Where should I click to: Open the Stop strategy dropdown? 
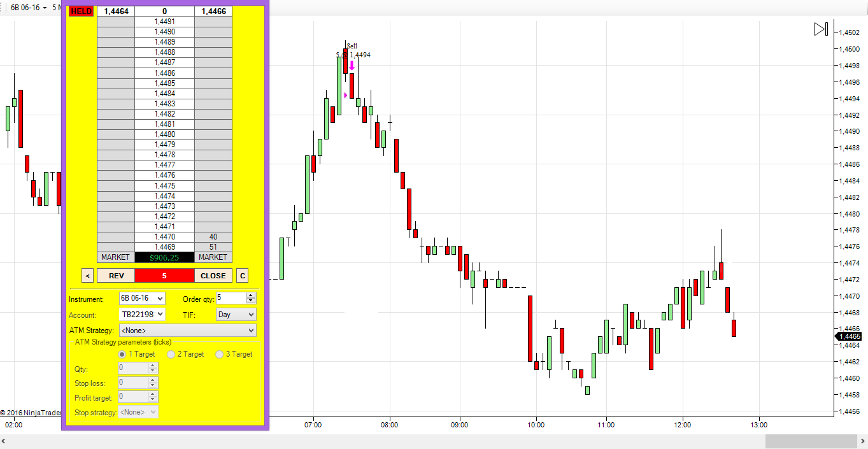pos(138,412)
